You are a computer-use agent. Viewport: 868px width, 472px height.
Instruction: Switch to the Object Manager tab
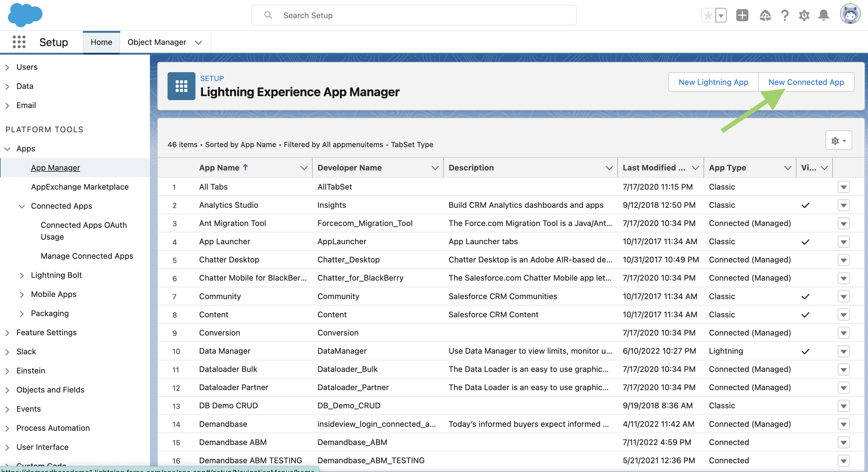(x=157, y=42)
